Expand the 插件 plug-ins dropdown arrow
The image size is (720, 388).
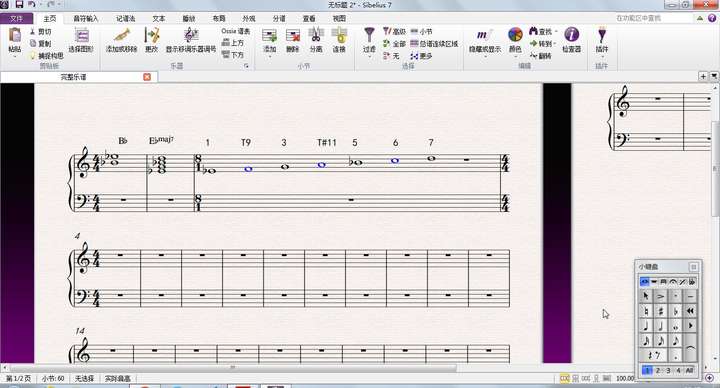coord(602,56)
